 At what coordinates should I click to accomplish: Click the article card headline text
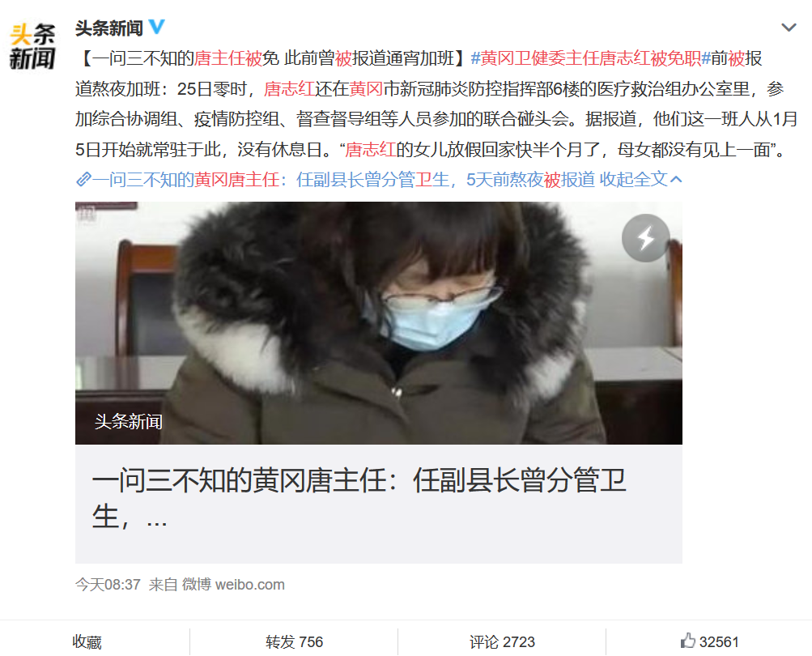[359, 498]
